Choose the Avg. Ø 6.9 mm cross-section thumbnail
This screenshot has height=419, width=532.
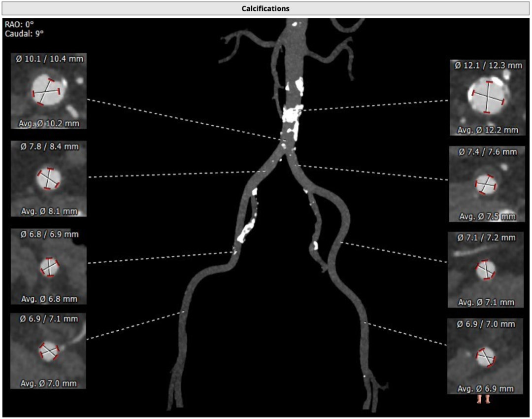click(485, 356)
